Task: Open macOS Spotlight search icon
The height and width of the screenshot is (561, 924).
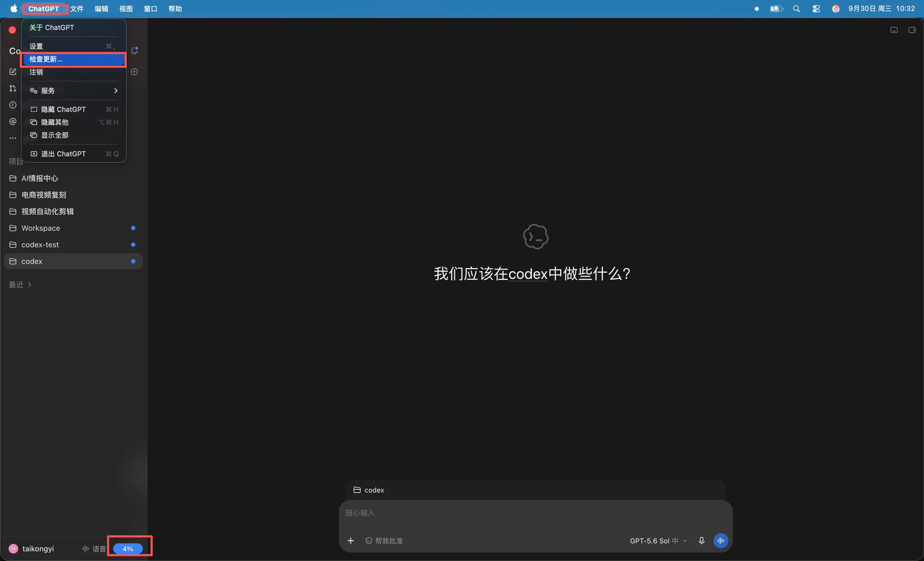Action: point(796,9)
